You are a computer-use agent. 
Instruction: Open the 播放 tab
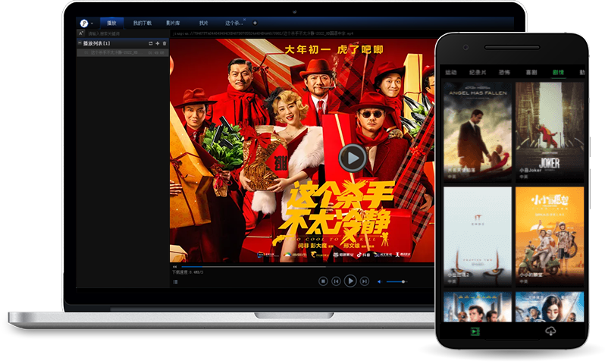(x=112, y=24)
